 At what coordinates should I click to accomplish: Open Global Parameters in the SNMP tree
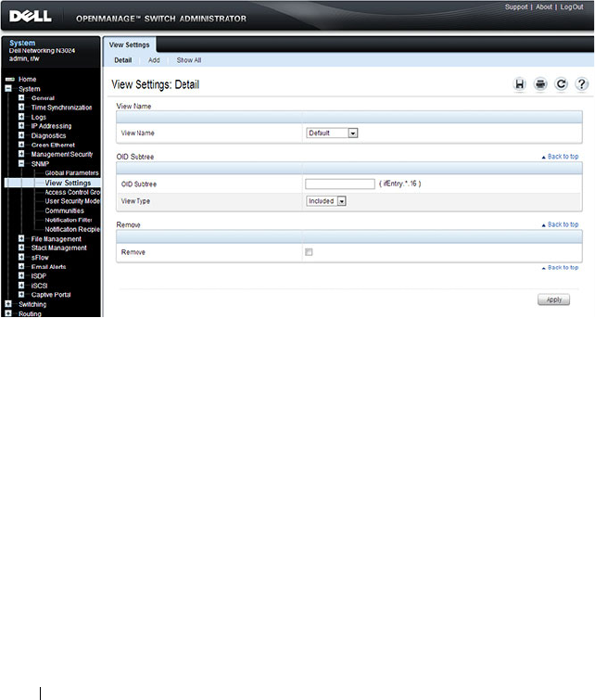coord(71,173)
